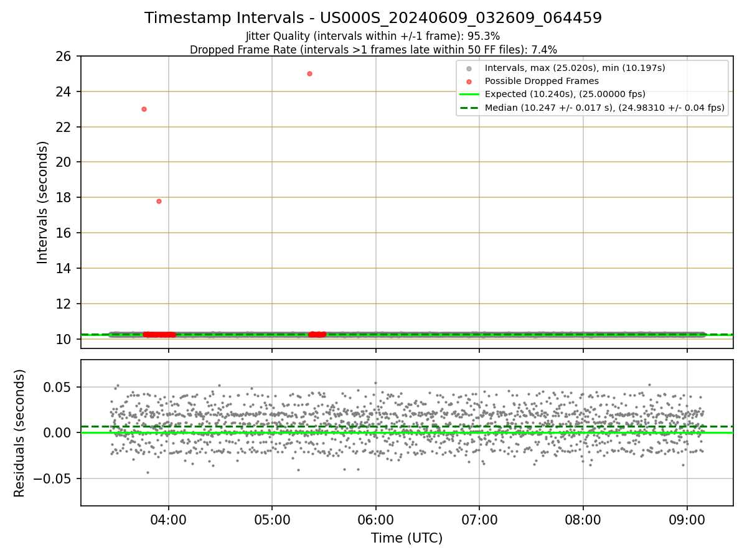This screenshot has width=747, height=560.
Task: Click the 'Jitter Quality' 95.3% subtitle line
Action: pos(373,36)
